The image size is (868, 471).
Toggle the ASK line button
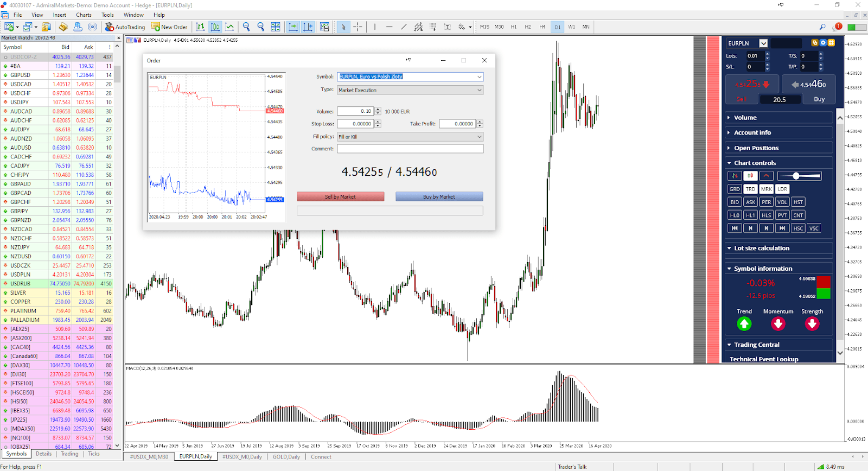(750, 202)
